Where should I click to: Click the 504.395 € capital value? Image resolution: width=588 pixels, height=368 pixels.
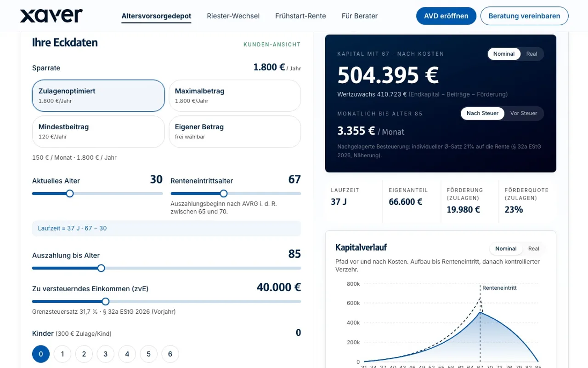pyautogui.click(x=388, y=75)
